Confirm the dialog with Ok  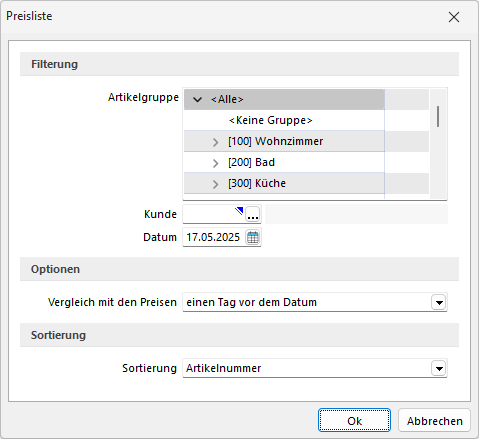(x=354, y=421)
